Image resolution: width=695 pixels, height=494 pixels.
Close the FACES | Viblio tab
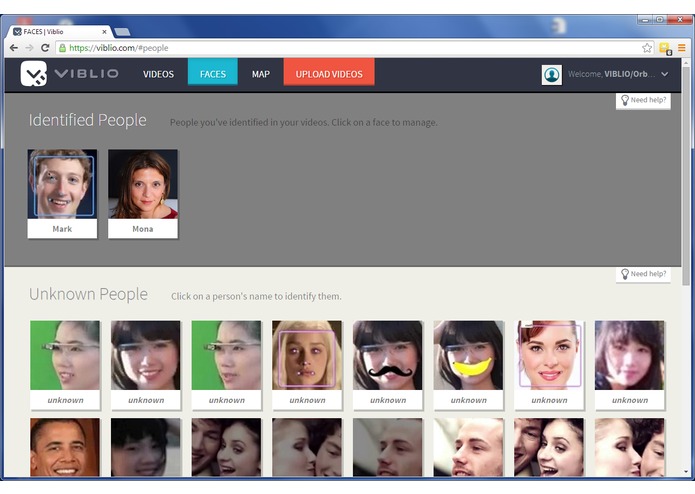104,32
